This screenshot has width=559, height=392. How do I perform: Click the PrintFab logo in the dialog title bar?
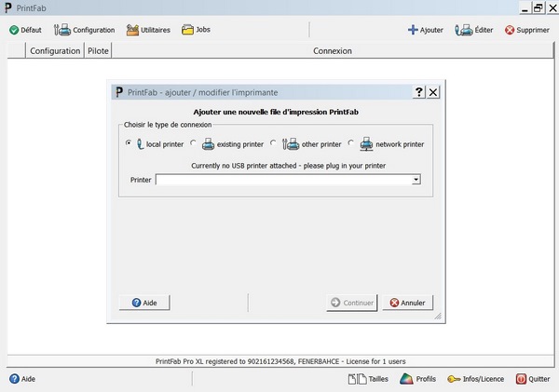[x=119, y=92]
